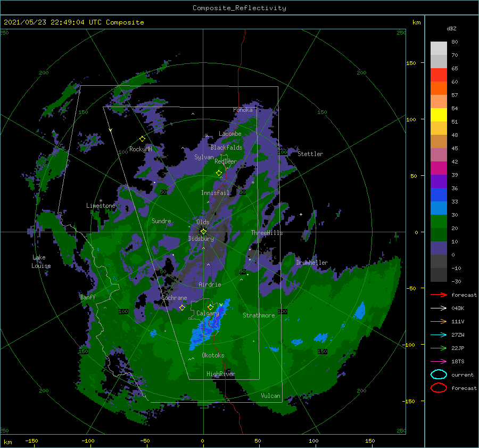Click the cyan current ellipse icon

[x=439, y=374]
